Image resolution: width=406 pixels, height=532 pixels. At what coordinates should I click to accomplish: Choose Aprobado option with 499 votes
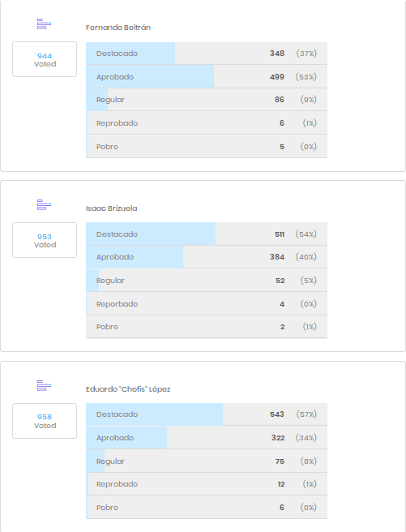point(207,77)
